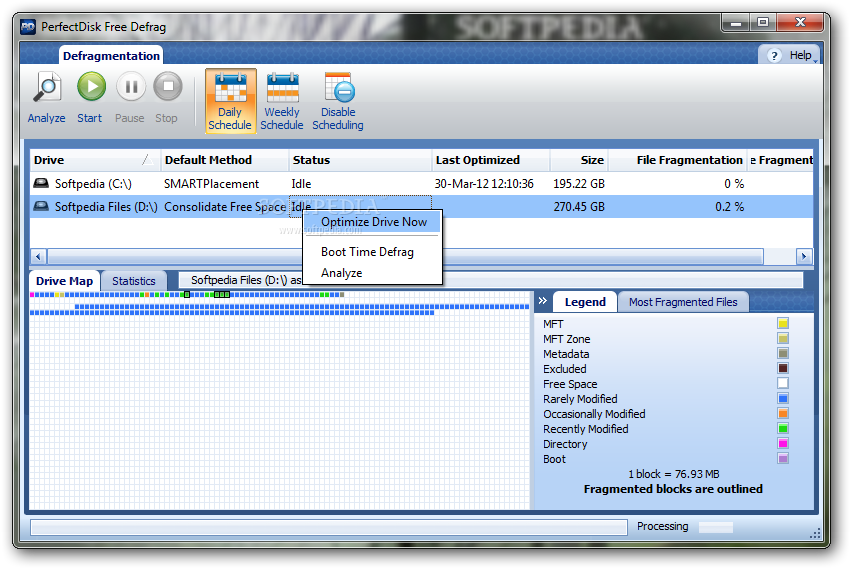
Task: Click the Occasionally Modified orange swatch
Action: (783, 413)
